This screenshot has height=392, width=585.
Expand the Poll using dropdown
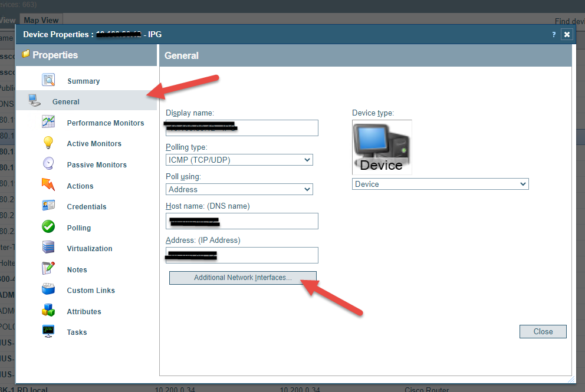[x=239, y=189]
